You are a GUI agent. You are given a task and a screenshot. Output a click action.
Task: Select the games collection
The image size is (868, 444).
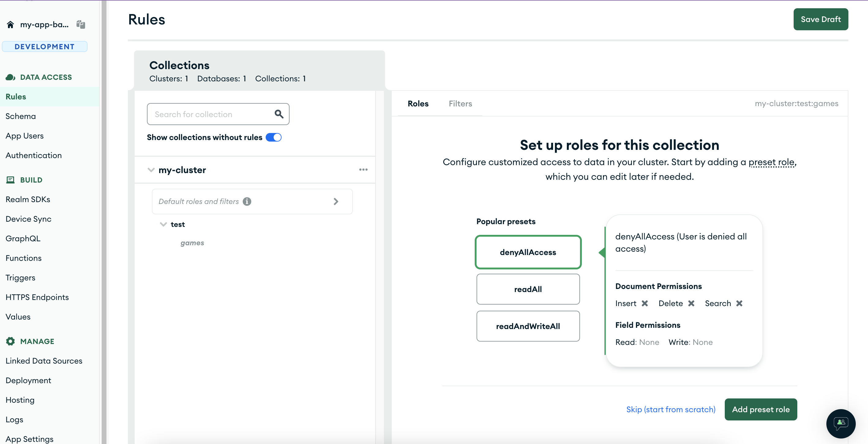192,243
